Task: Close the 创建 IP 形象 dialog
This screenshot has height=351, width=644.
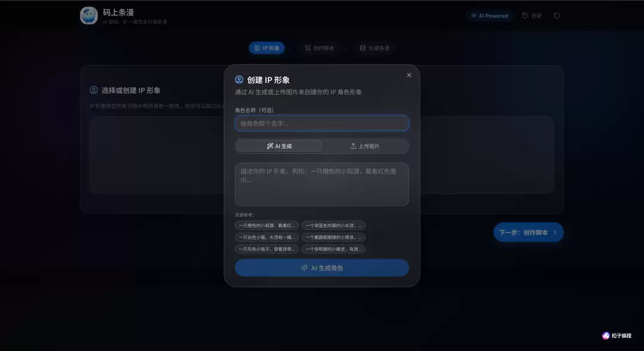Action: click(x=408, y=75)
